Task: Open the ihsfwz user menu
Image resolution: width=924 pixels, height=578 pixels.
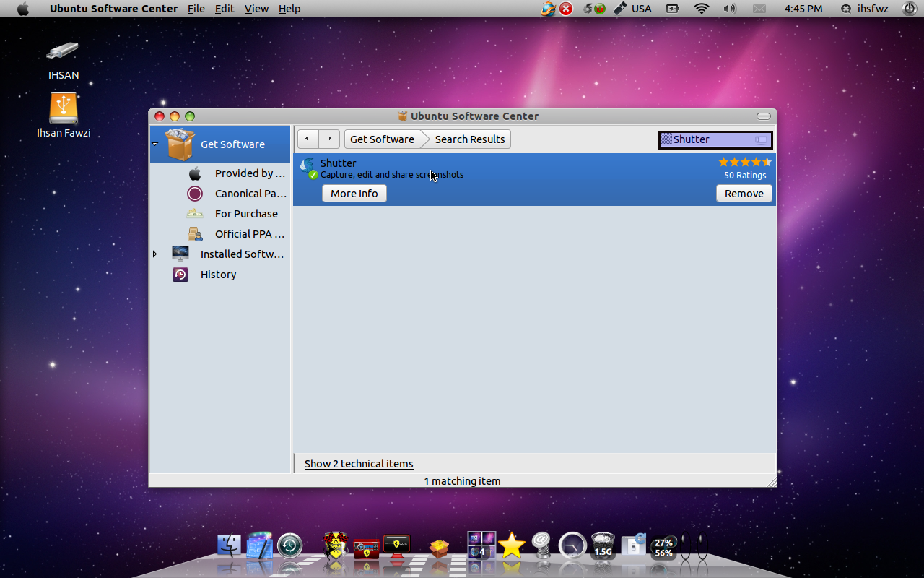Action: point(865,9)
